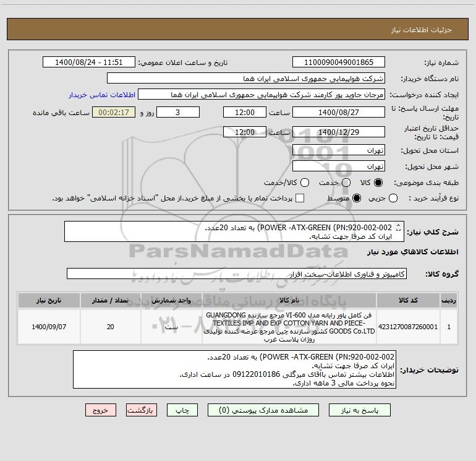The width and height of the screenshot is (476, 461).
Task: Select the 'متوسط' purchase type radio
Action: 357,198
